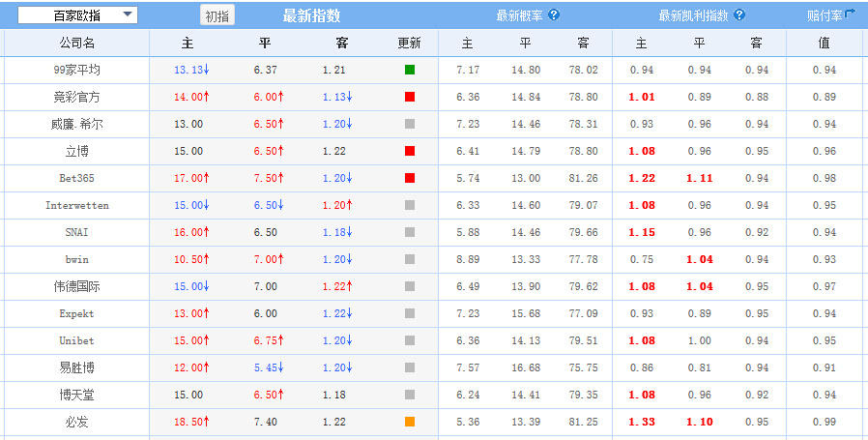Select the 更新 column header
868x440 pixels.
click(410, 44)
